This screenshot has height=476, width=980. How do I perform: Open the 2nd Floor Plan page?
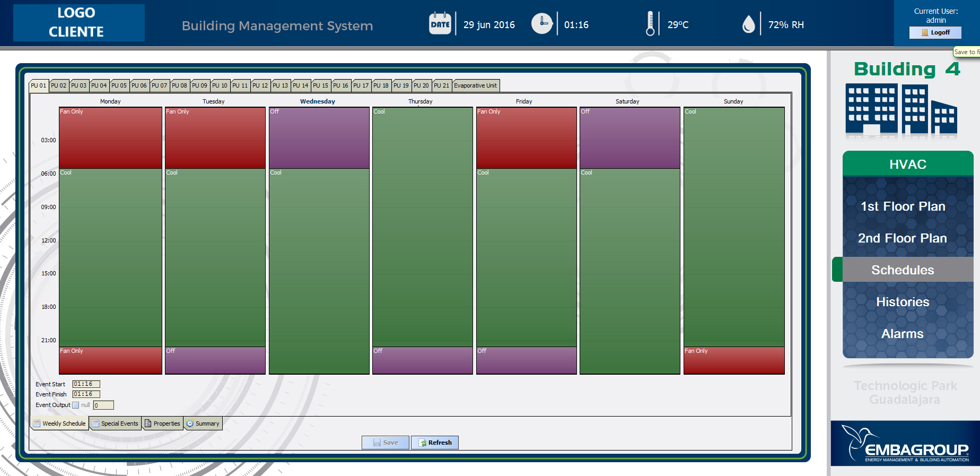[x=903, y=238]
